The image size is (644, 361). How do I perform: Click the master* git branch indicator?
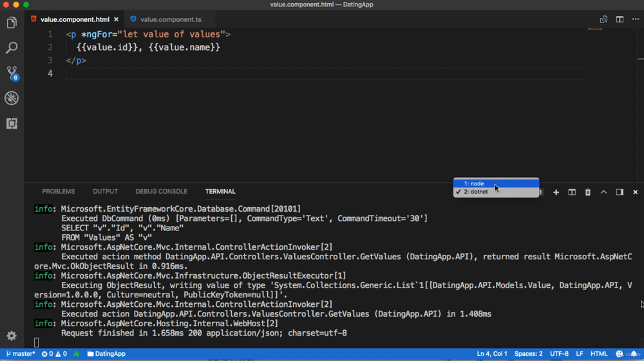point(21,354)
